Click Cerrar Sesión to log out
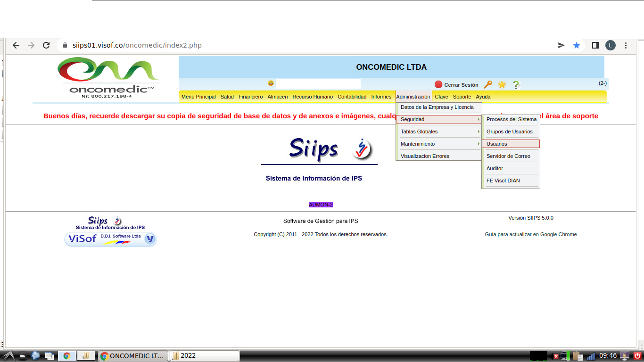644x362 pixels. tap(461, 85)
